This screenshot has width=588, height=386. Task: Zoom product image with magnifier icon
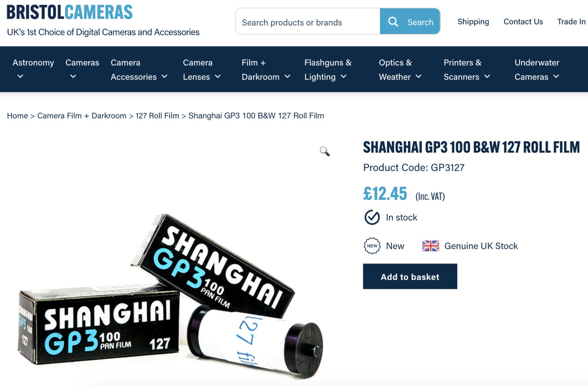pyautogui.click(x=325, y=151)
